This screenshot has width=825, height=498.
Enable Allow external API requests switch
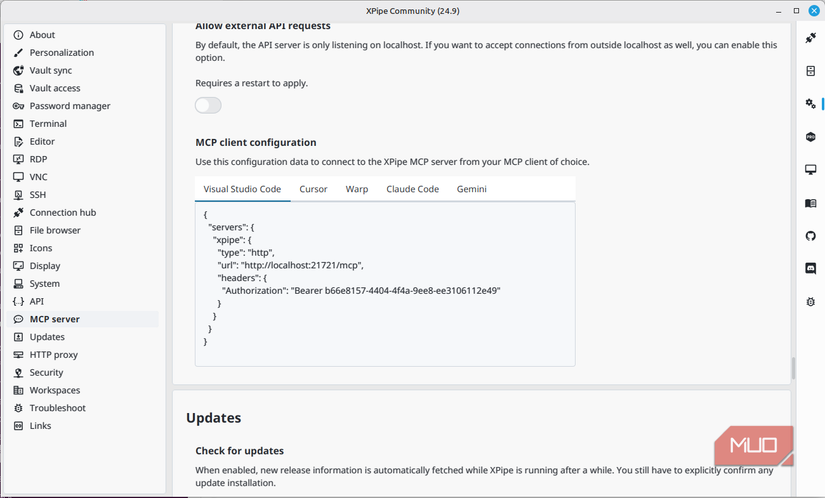(208, 105)
